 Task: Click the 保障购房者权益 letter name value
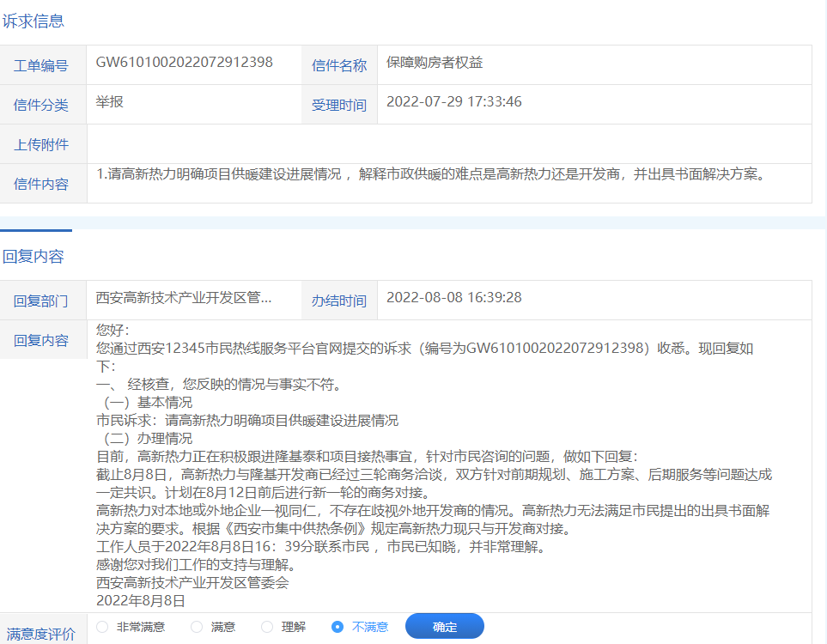[x=435, y=63]
